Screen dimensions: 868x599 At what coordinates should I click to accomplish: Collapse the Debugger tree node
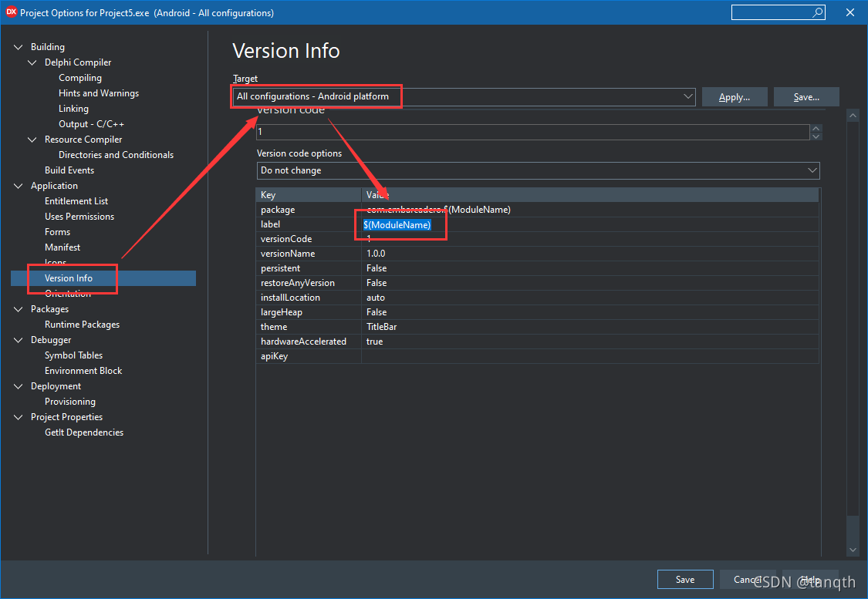click(x=19, y=340)
